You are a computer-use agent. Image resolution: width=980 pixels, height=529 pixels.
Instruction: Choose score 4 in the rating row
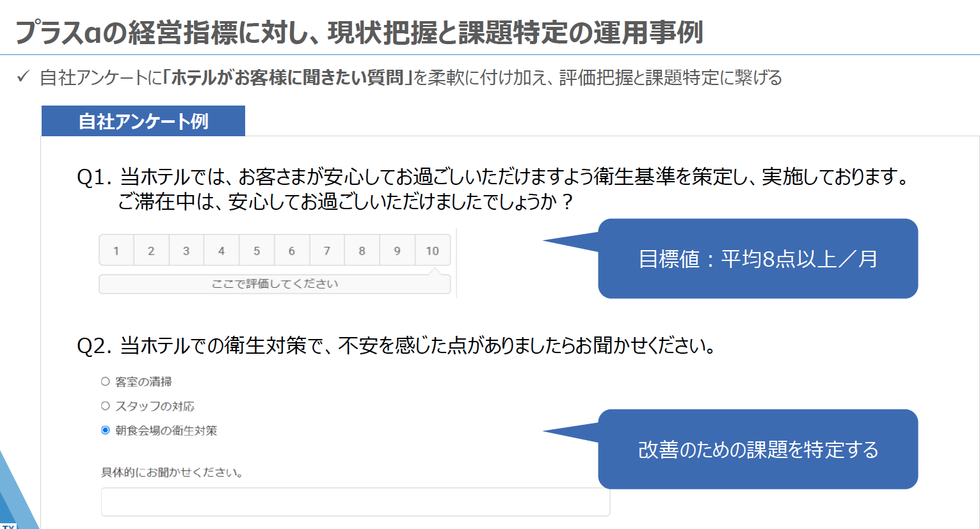[221, 250]
